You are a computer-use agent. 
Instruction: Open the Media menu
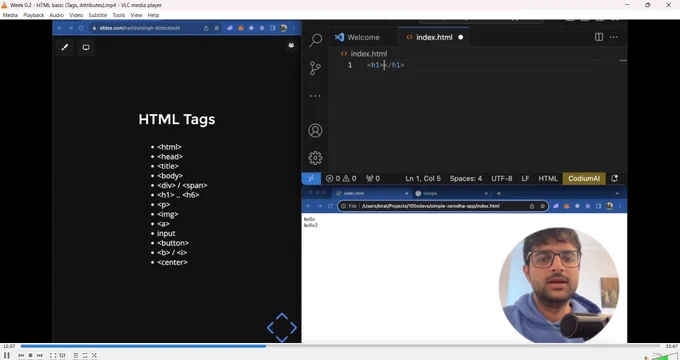(10, 15)
